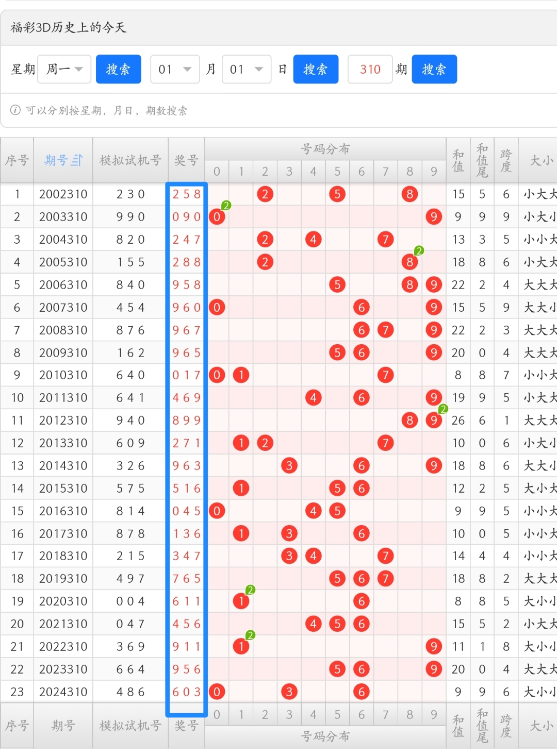Click the 福彩3D历史上的今天 title
This screenshot has width=557, height=756.
click(x=68, y=27)
